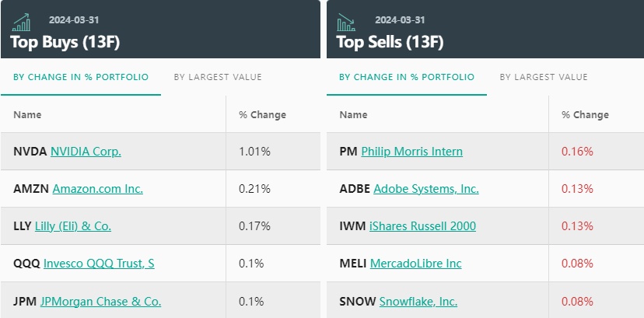Image resolution: width=644 pixels, height=318 pixels.
Task: Click the rising chart Top Buys icon
Action: 21,22
